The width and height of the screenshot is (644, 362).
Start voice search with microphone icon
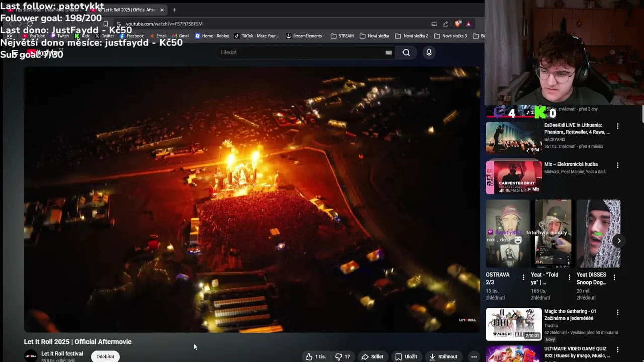point(429,52)
